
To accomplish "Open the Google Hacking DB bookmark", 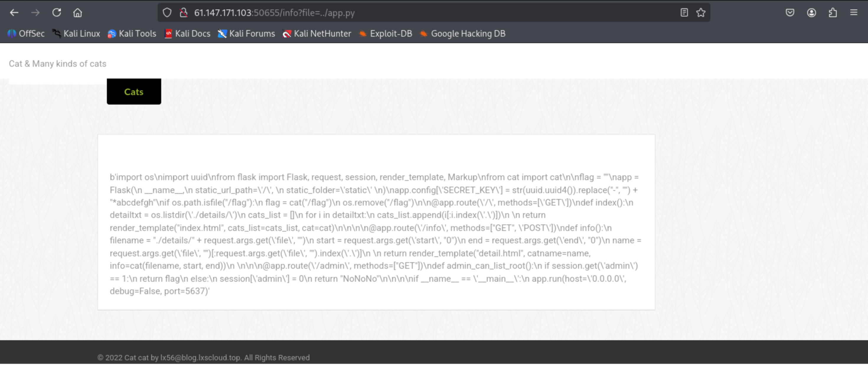I will [462, 34].
